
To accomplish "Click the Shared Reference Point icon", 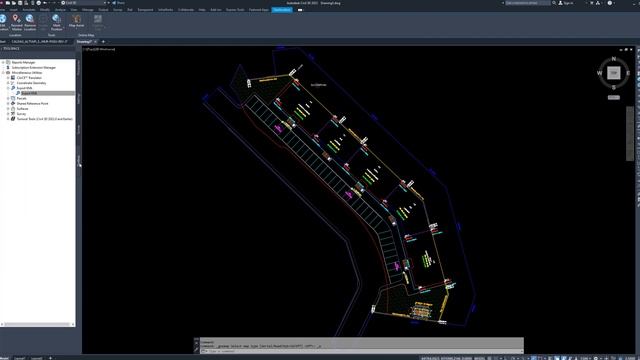I will coord(13,104).
